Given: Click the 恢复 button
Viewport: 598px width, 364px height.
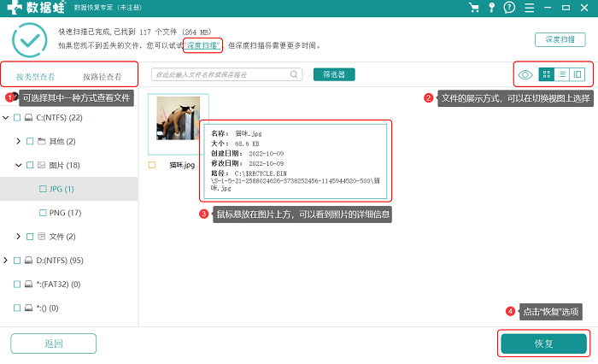Looking at the screenshot, I should tap(543, 343).
